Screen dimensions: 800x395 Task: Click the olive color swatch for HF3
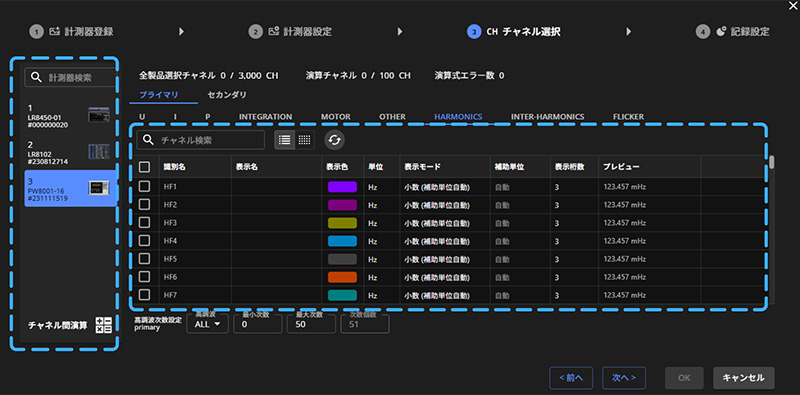pyautogui.click(x=342, y=223)
